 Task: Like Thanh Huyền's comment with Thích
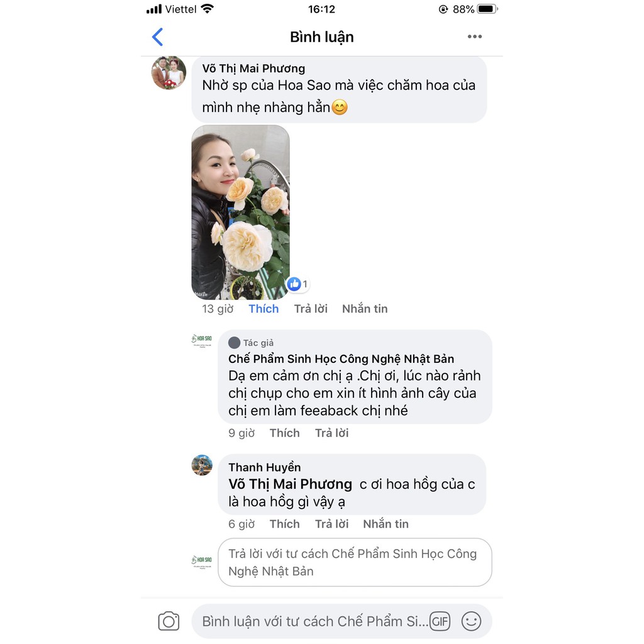pyautogui.click(x=284, y=524)
